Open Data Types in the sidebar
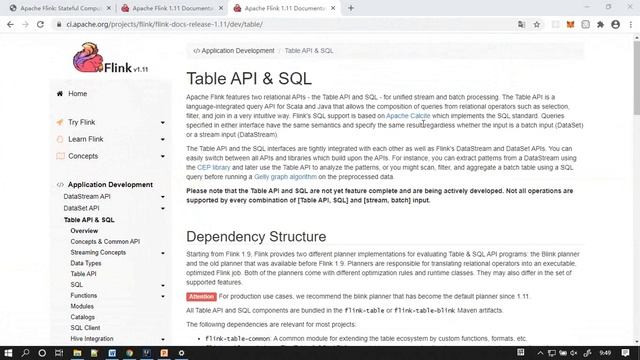640x360 pixels. coord(86,263)
